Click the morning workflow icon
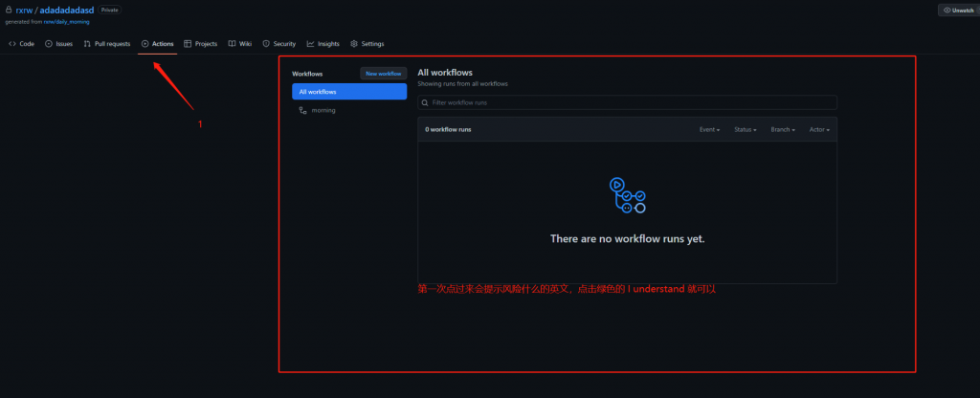The width and height of the screenshot is (980, 398). [x=302, y=110]
